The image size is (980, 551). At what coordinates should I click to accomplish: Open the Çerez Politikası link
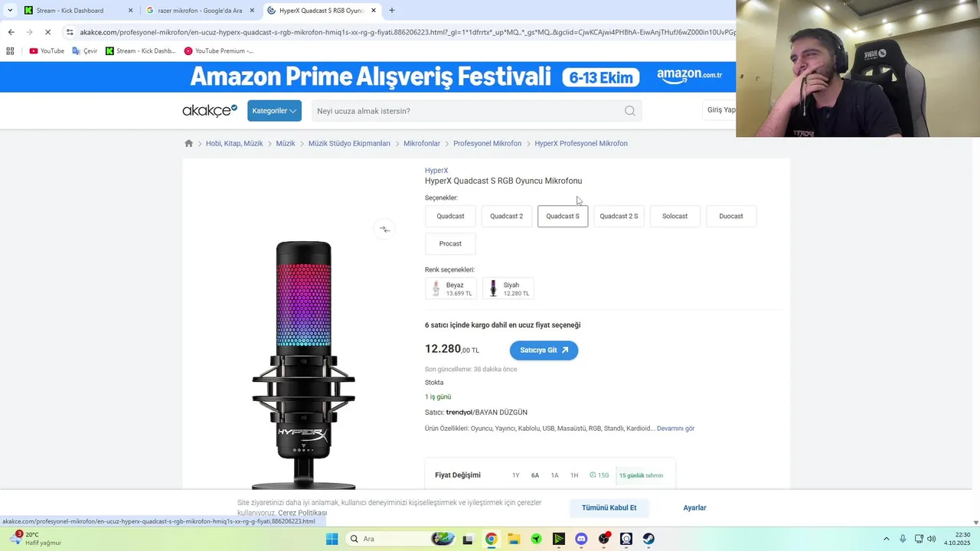point(302,513)
